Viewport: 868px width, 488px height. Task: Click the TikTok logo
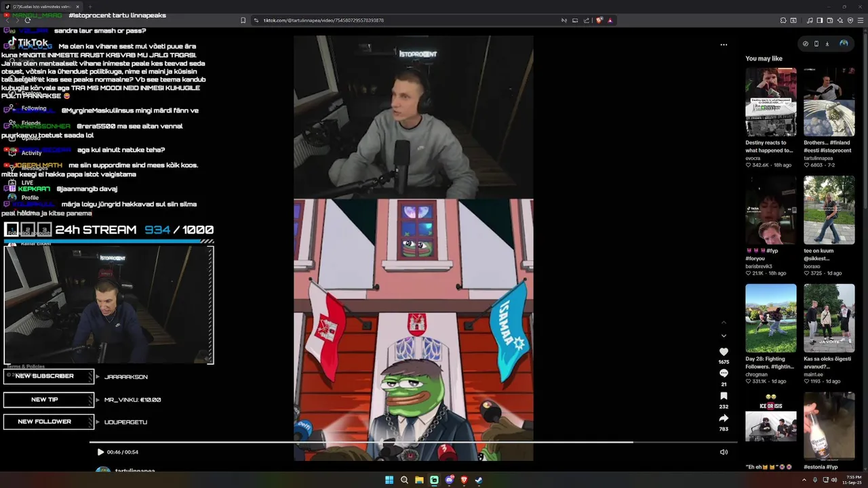28,43
